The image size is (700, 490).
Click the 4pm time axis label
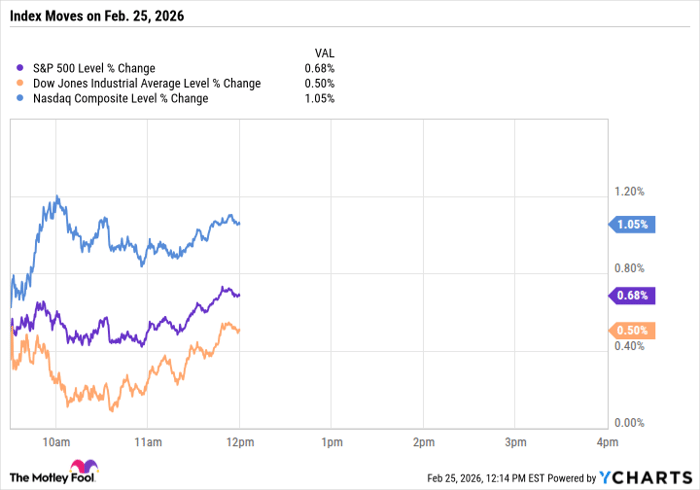(603, 441)
